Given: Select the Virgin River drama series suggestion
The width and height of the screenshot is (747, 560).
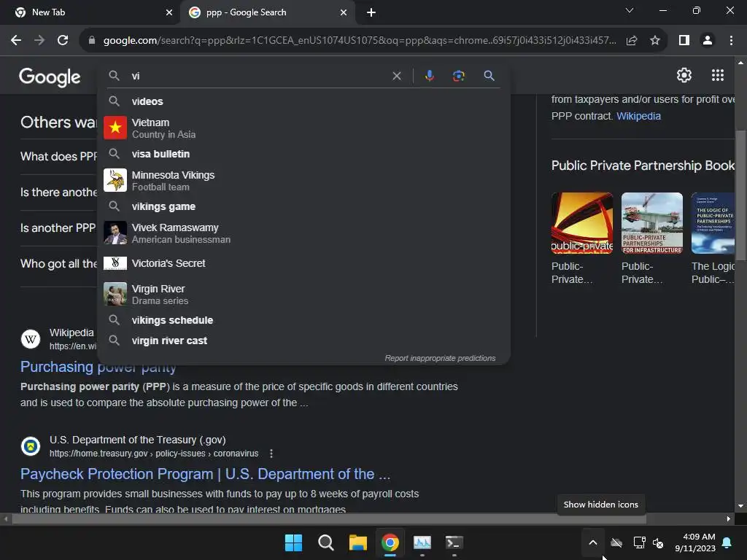Looking at the screenshot, I should [303, 295].
